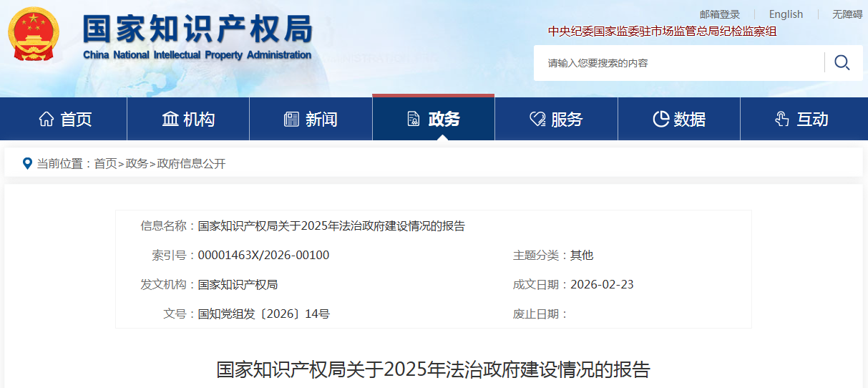Click the location pin breadcrumb icon
This screenshot has height=388, width=868.
pos(27,164)
